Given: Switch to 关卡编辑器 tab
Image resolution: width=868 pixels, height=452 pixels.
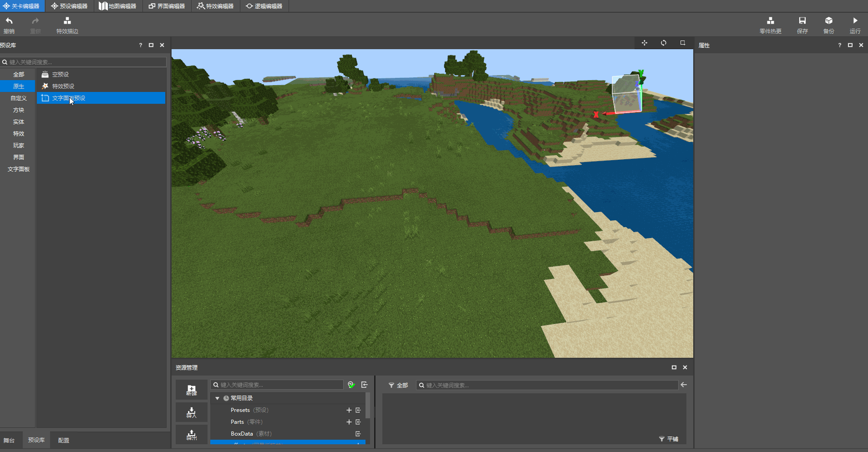Looking at the screenshot, I should [x=22, y=6].
